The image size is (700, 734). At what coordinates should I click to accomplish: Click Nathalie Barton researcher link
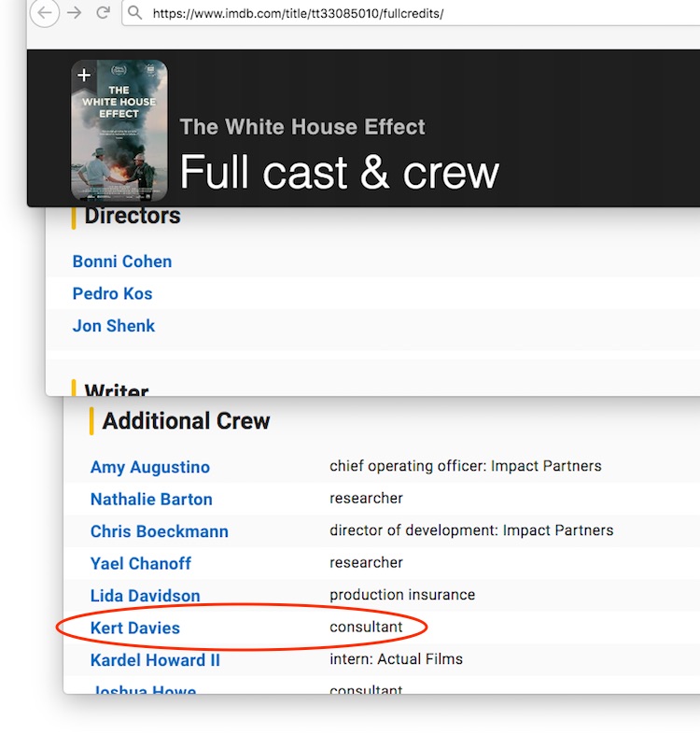tap(151, 500)
